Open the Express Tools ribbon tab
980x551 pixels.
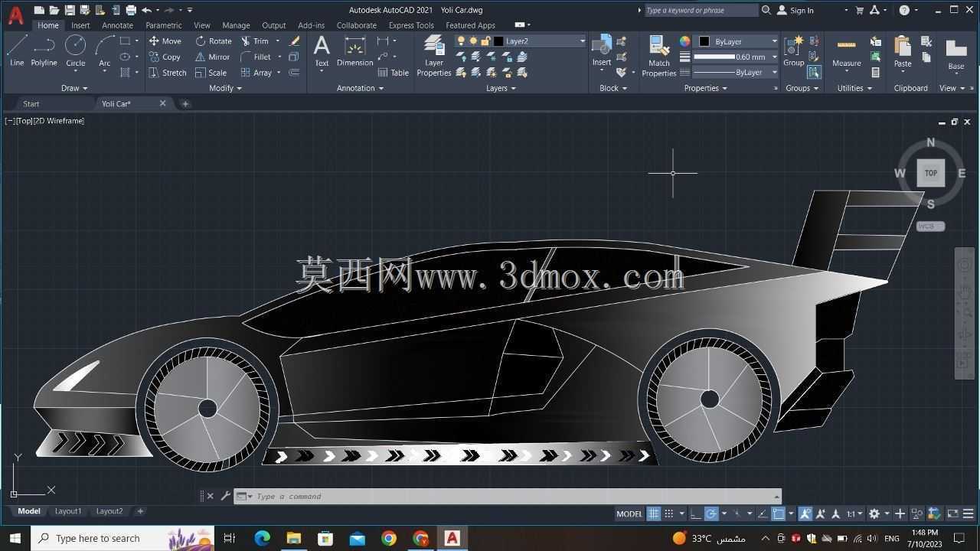[411, 25]
